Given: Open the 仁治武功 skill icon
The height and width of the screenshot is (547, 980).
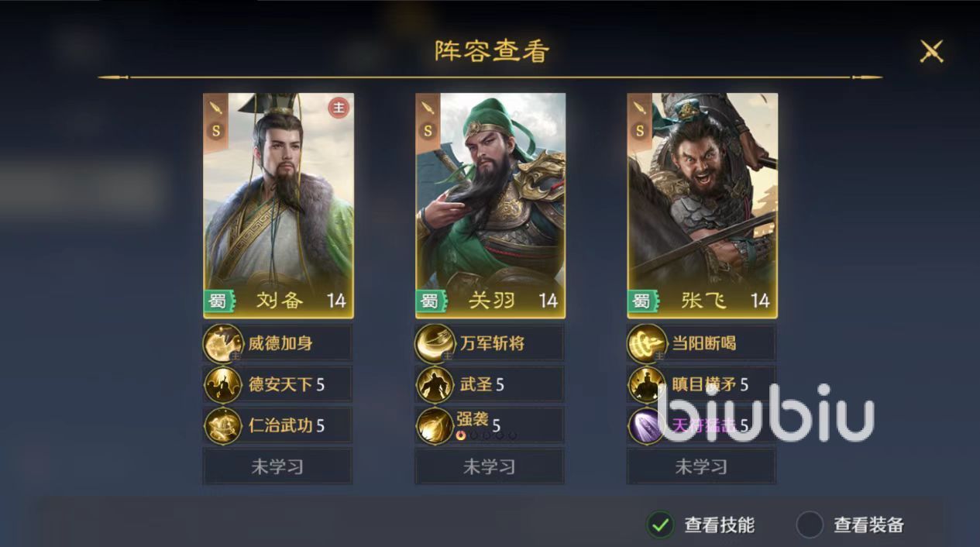Looking at the screenshot, I should point(223,425).
